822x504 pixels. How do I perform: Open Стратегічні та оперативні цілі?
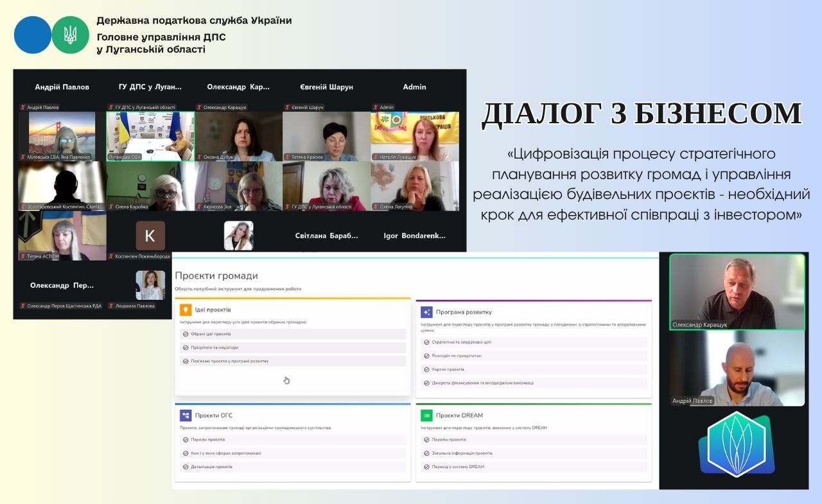tap(534, 342)
